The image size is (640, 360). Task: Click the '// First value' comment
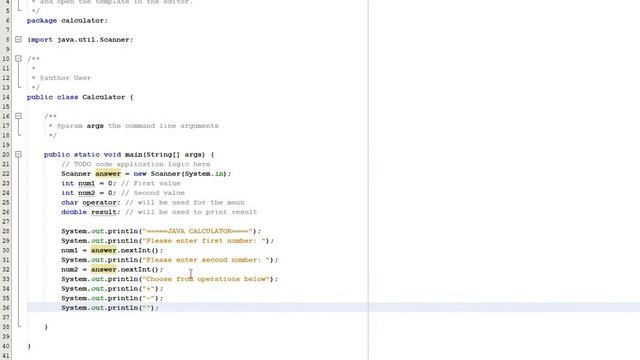click(151, 183)
